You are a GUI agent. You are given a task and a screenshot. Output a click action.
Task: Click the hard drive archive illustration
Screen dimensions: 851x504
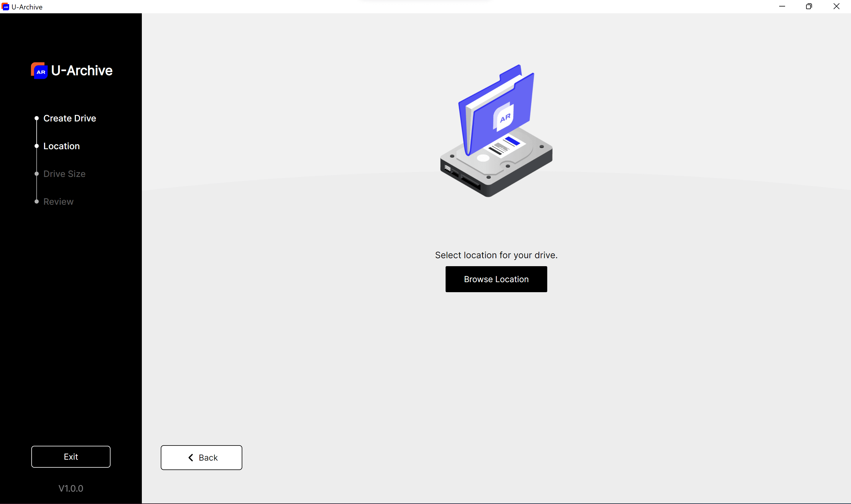coord(496,131)
